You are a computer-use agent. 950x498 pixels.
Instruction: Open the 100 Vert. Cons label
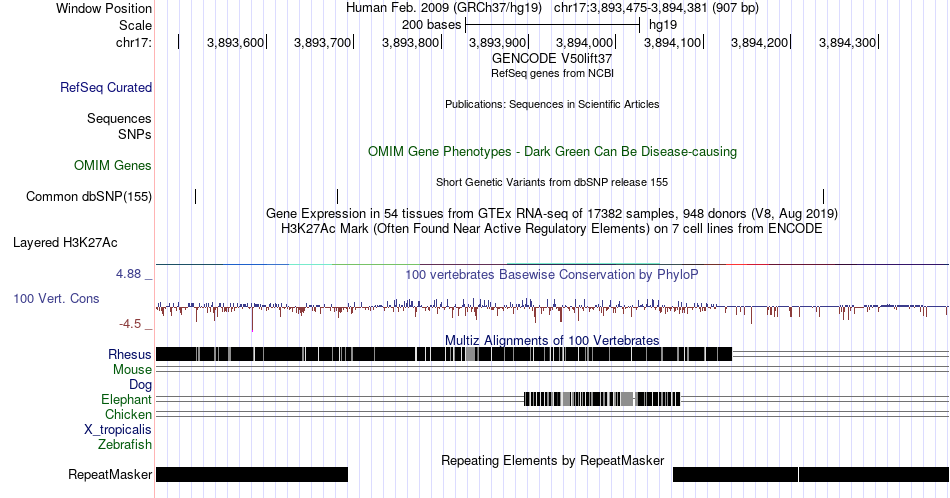point(56,298)
